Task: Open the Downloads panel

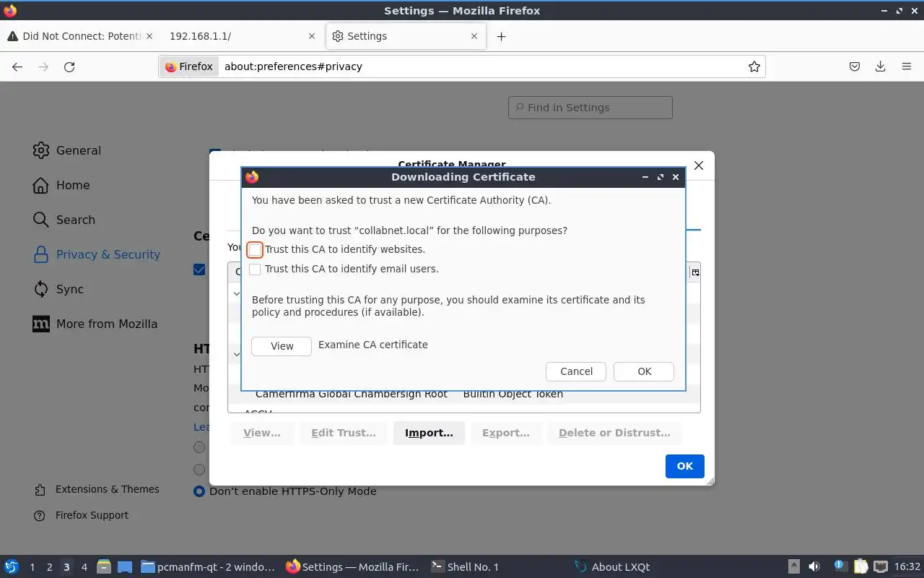Action: coord(881,66)
